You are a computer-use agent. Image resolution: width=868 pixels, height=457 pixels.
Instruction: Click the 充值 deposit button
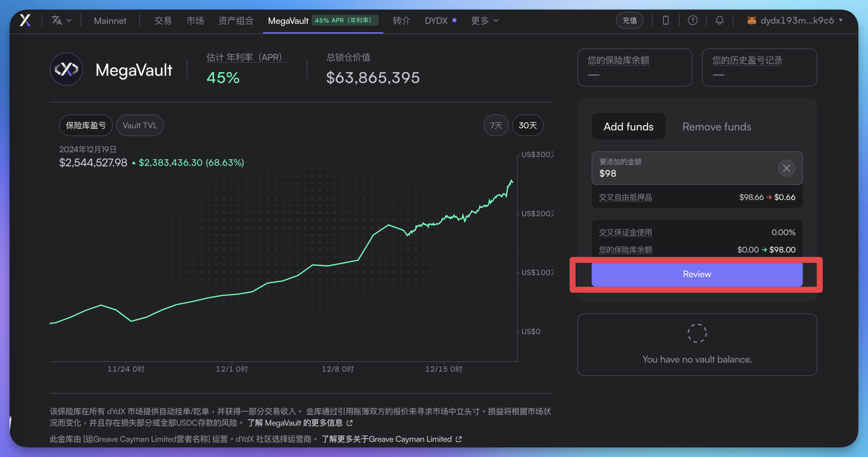(x=629, y=20)
